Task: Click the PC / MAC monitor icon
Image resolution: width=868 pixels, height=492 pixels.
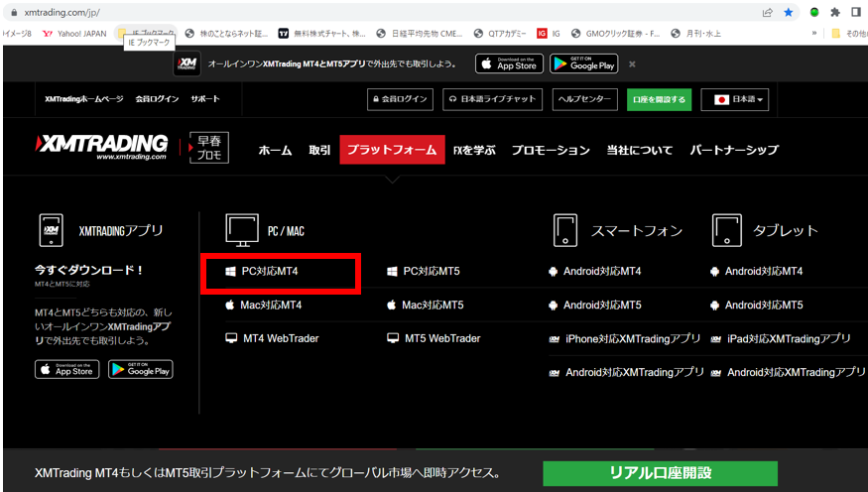Action: point(242,230)
